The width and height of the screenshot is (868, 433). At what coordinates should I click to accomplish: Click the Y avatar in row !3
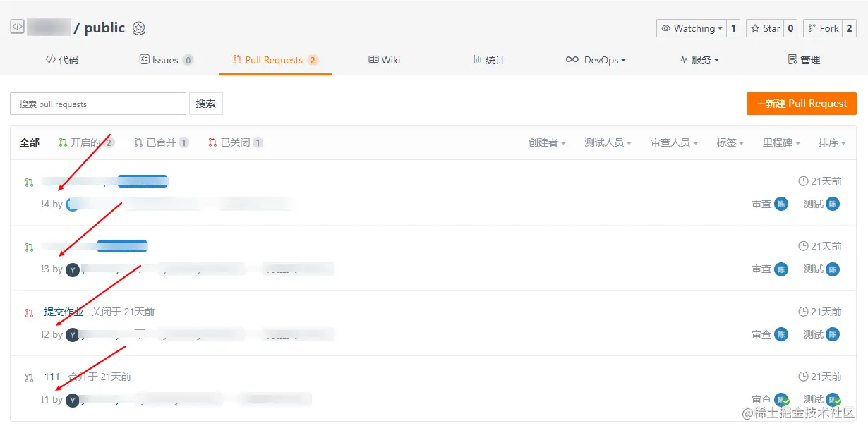tap(73, 269)
